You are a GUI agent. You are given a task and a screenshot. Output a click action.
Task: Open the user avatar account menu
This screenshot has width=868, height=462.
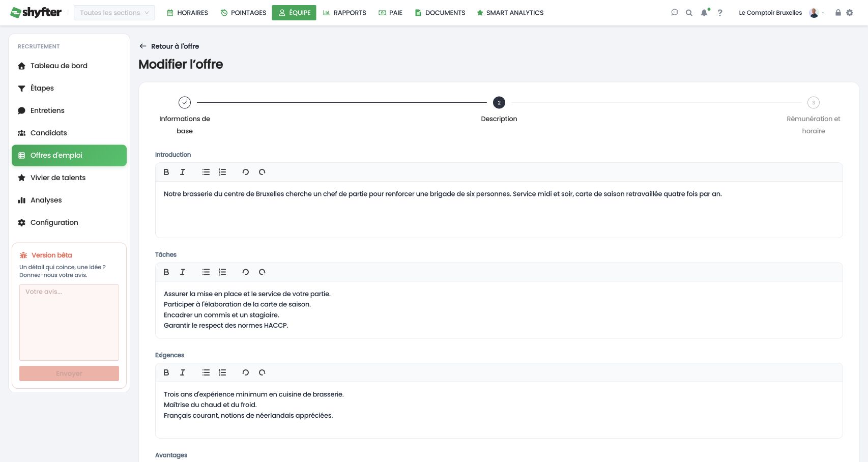pos(814,13)
